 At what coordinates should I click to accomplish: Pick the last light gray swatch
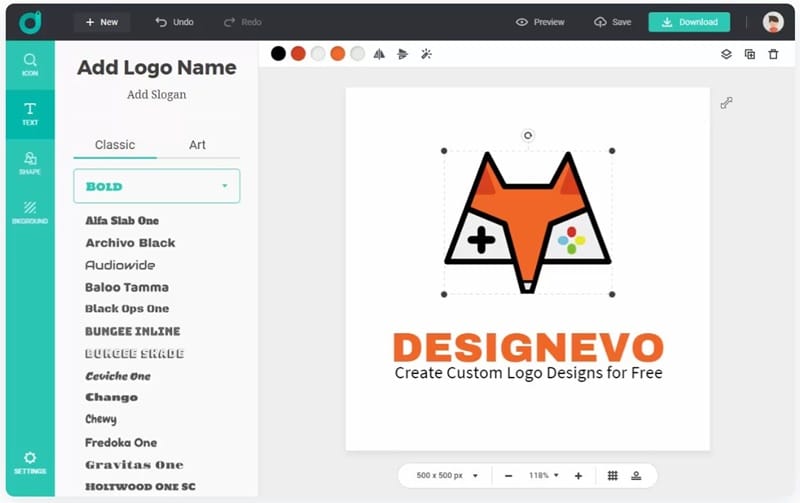(x=358, y=53)
